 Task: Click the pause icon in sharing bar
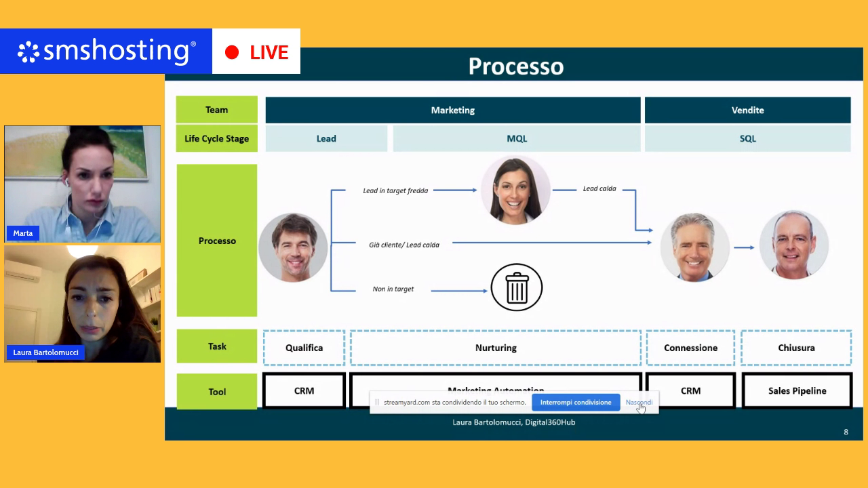pyautogui.click(x=377, y=403)
